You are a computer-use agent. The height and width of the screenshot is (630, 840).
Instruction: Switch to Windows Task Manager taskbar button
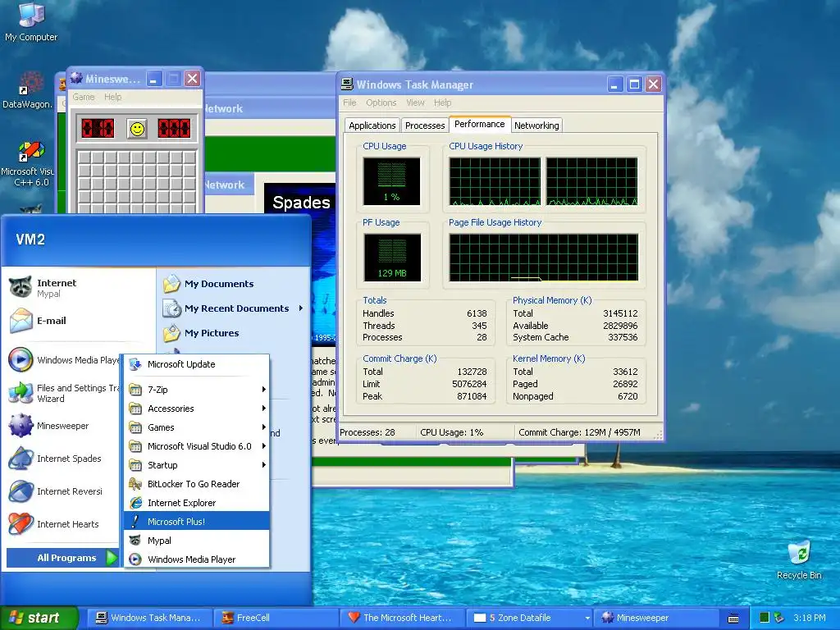[148, 618]
